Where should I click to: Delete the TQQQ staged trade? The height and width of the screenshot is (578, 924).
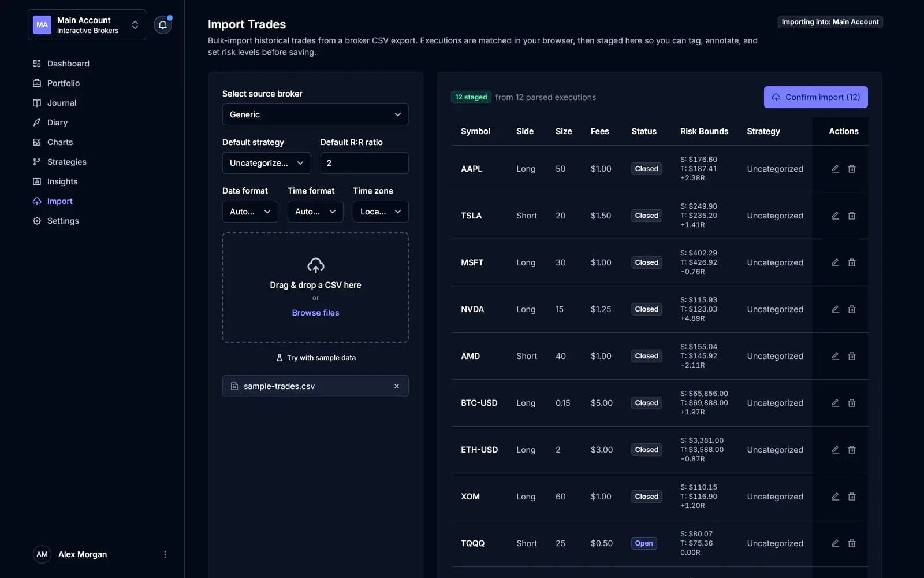point(852,543)
